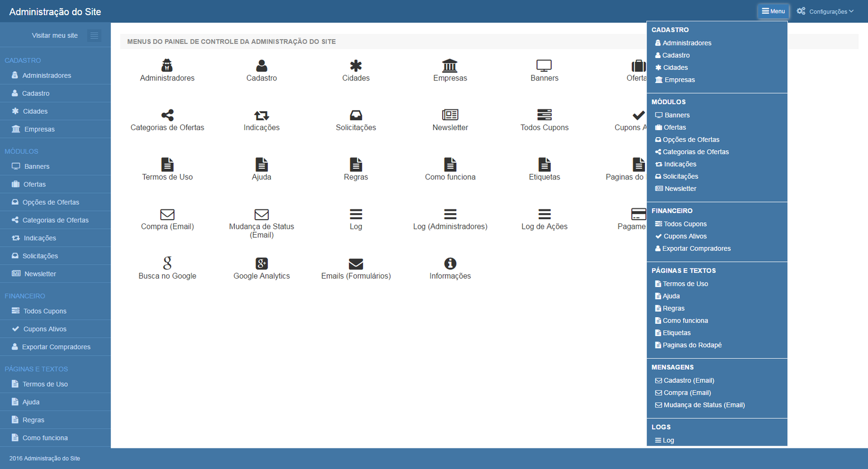This screenshot has width=868, height=469.
Task: Choose Compra (Email) in the Menu dropdown
Action: pos(683,393)
